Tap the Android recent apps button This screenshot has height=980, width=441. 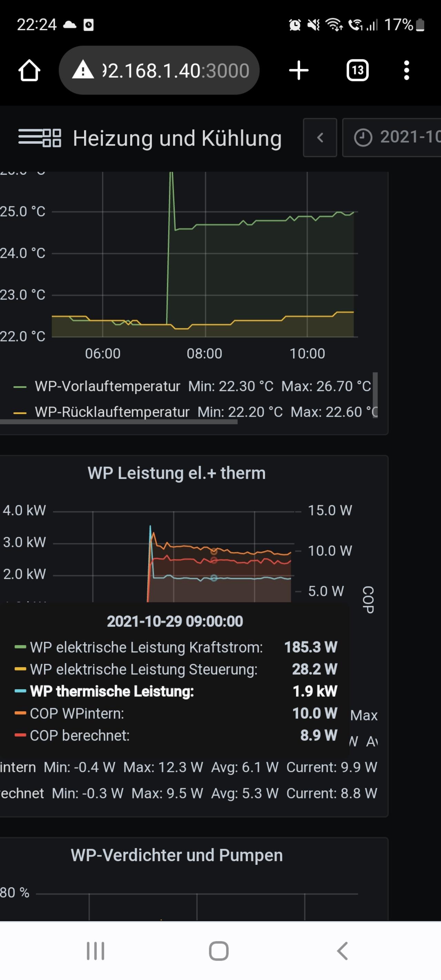pos(95,951)
